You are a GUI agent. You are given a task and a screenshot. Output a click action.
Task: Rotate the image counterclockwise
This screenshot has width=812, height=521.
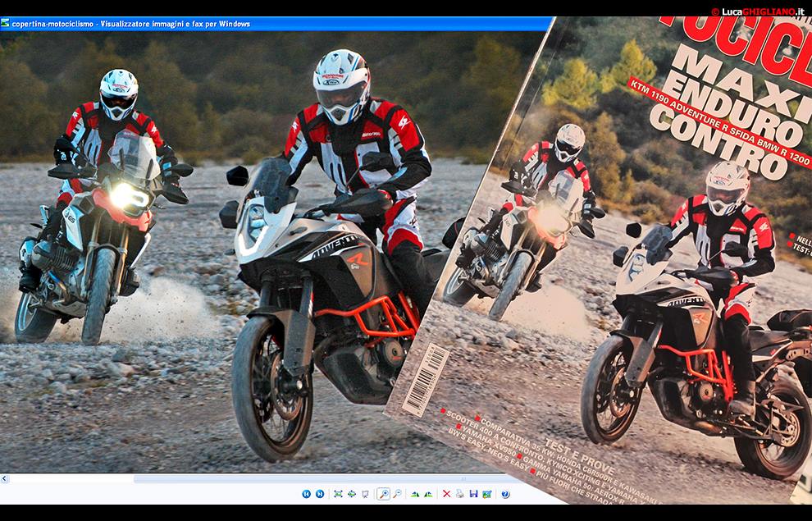[428, 494]
